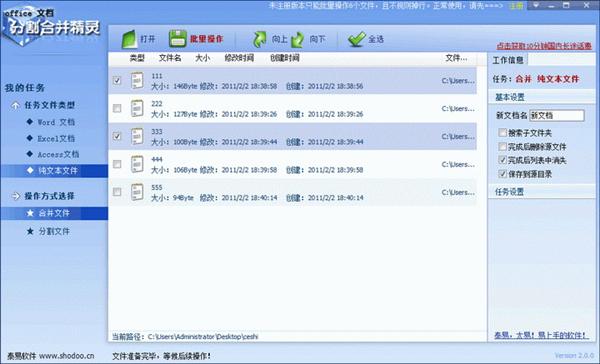Image resolution: width=600 pixels, height=364 pixels.
Task: Select Word 文档 file type
Action: [x=56, y=122]
